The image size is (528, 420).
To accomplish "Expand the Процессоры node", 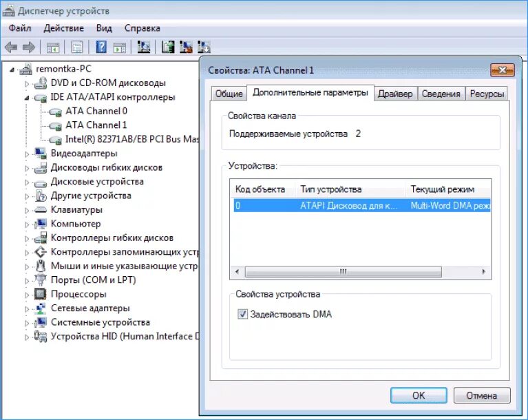I will point(27,295).
